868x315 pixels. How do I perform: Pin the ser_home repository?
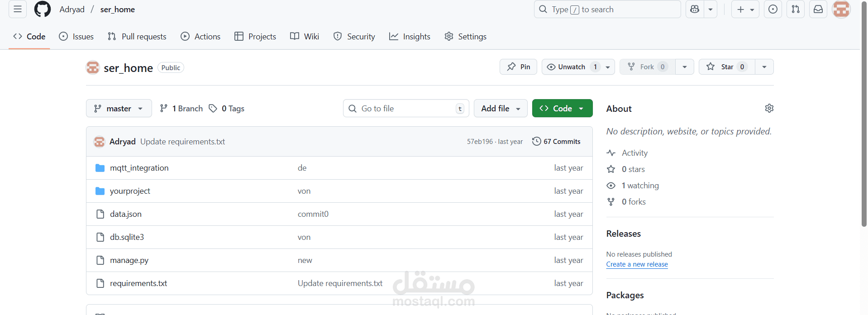pyautogui.click(x=519, y=67)
